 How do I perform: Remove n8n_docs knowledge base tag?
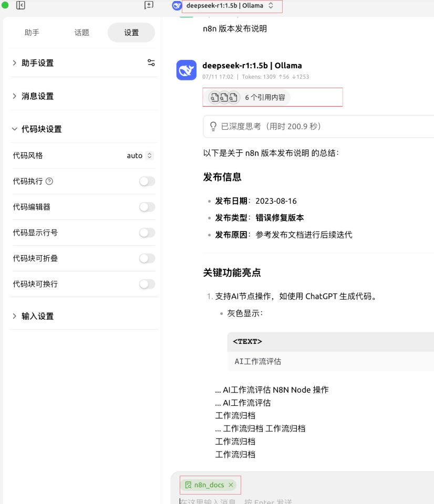231,485
